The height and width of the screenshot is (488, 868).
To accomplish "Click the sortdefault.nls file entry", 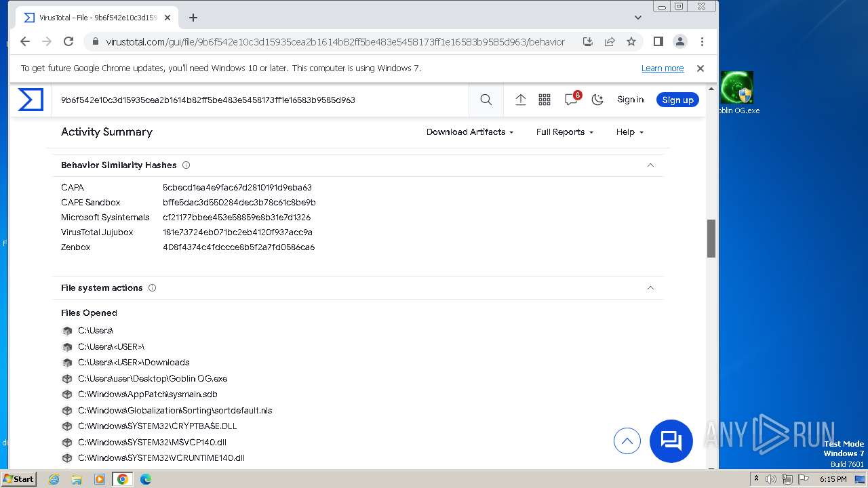I will point(175,411).
